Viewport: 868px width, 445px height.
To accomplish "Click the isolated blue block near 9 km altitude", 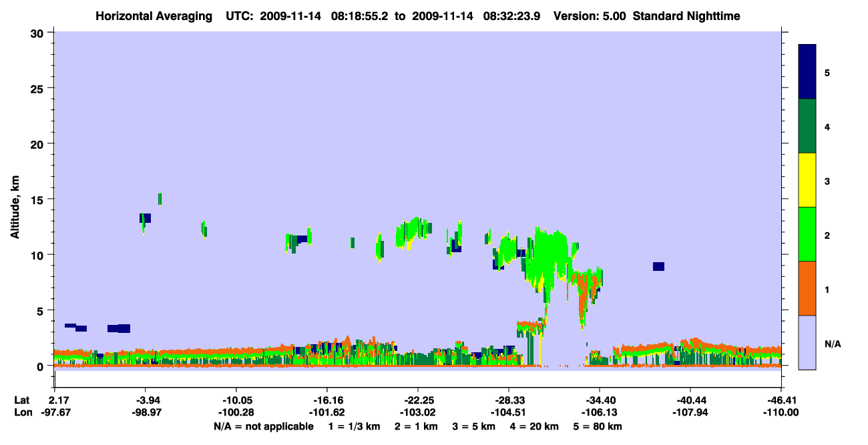I will (658, 267).
